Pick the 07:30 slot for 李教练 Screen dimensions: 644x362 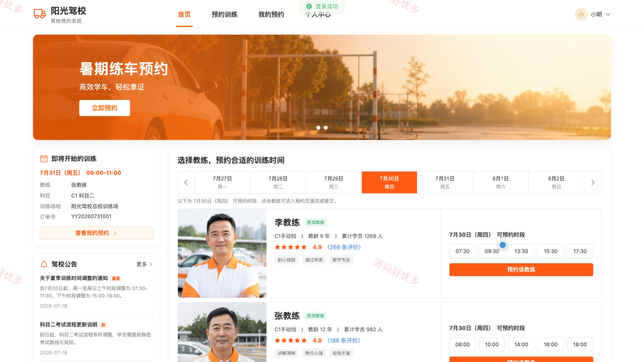[462, 251]
